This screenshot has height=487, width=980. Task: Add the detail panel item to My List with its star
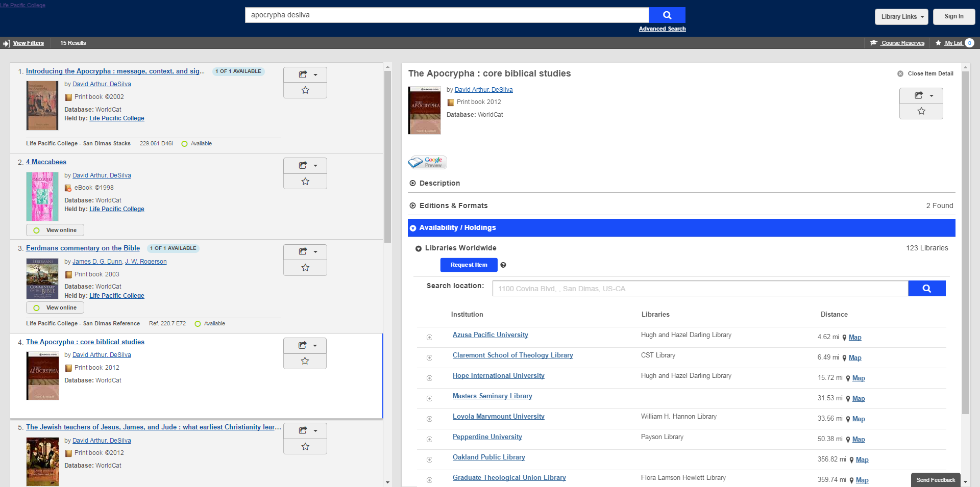click(921, 111)
